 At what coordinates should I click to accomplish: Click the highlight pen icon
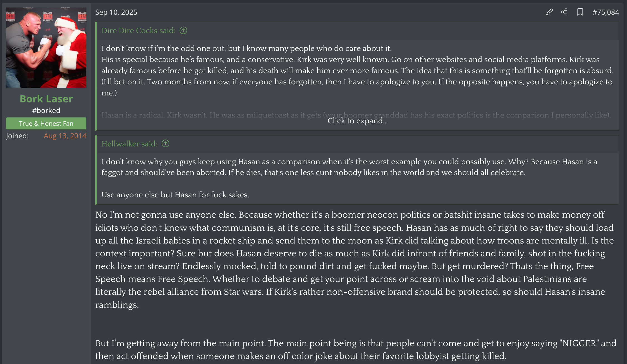(x=549, y=12)
